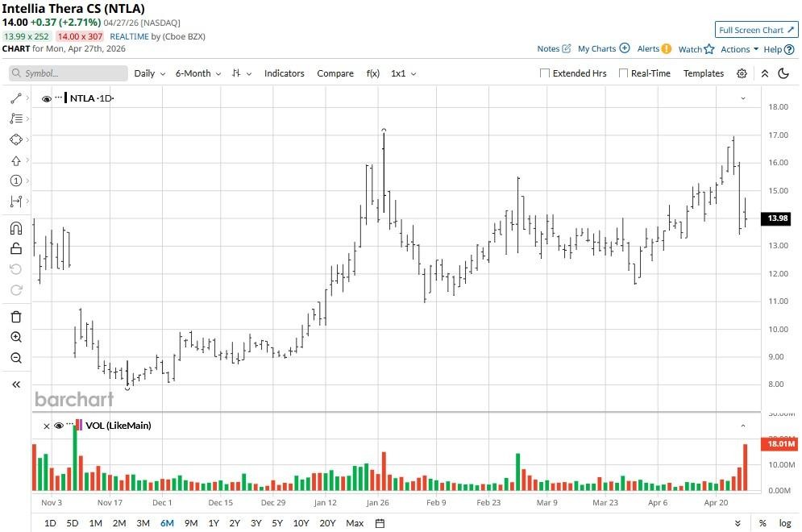Switch to dark mode with moon icon

coord(783,73)
